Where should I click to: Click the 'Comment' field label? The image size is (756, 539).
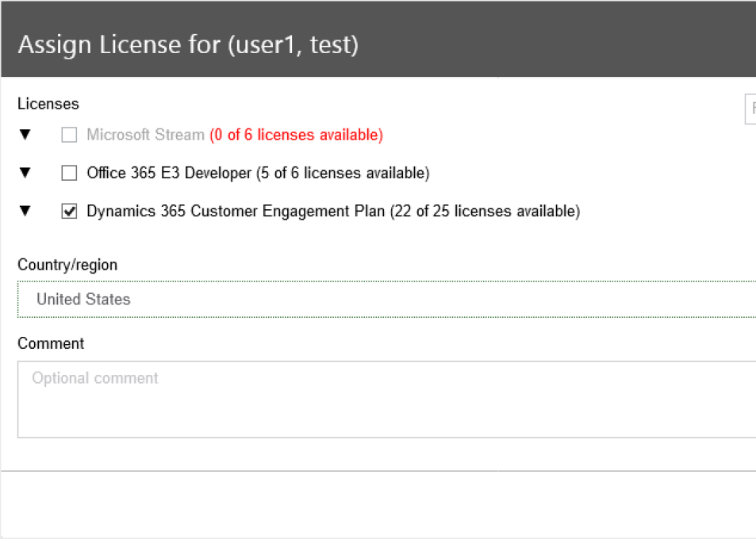tap(51, 343)
